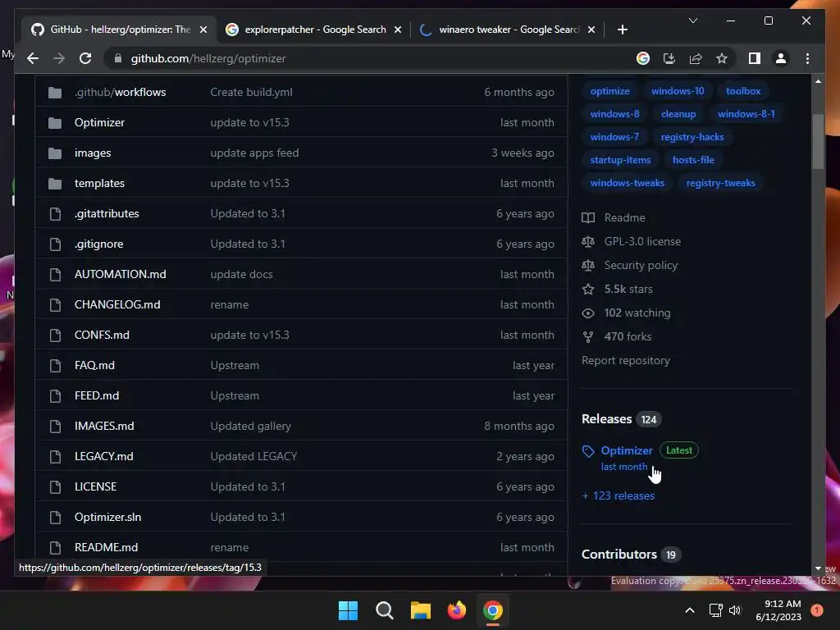This screenshot has height=630, width=840.
Task: Open IMAGES.md file
Action: pyautogui.click(x=104, y=426)
